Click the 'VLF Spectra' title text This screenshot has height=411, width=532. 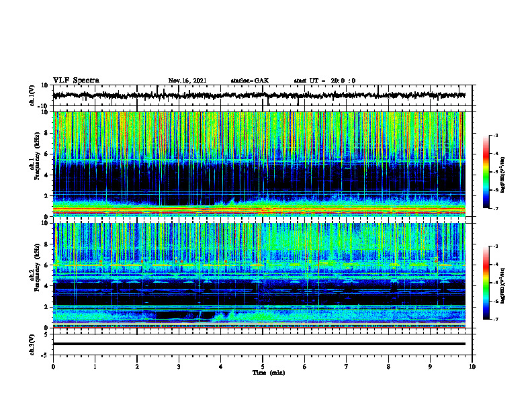click(76, 81)
